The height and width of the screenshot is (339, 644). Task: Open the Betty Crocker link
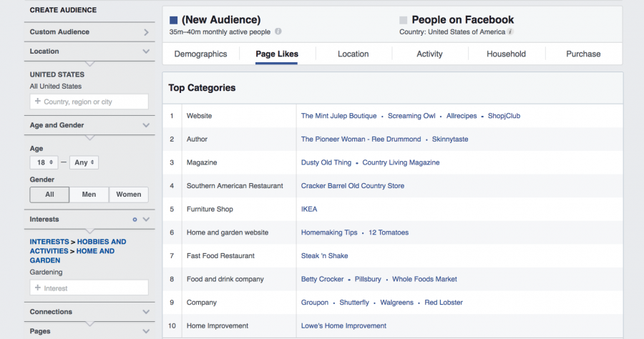click(x=323, y=279)
